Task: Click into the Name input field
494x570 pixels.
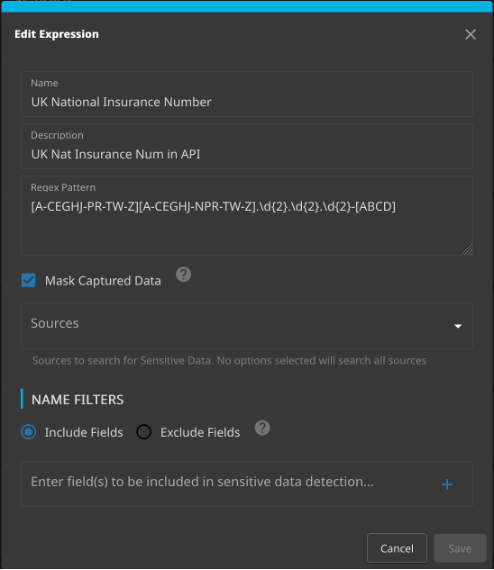Action: tap(247, 94)
